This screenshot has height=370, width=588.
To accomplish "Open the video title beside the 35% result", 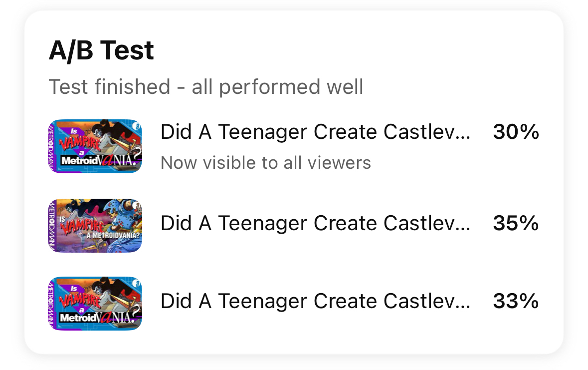I will 315,224.
